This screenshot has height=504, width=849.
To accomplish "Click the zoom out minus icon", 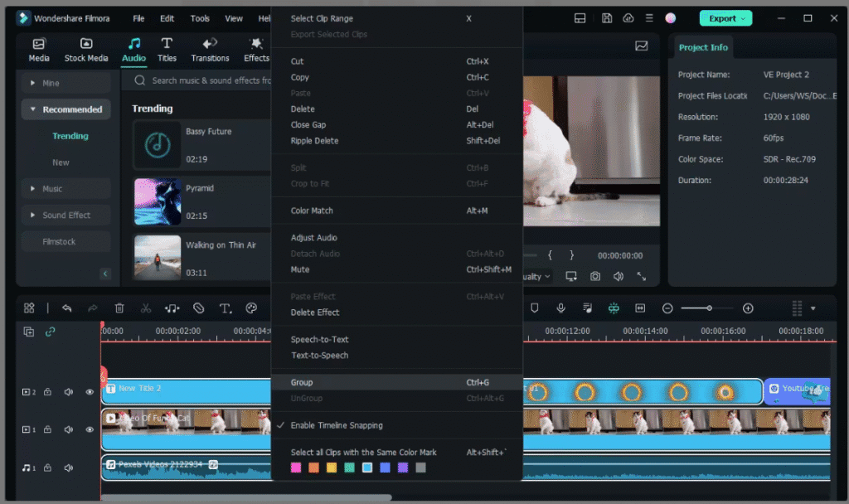I will pos(667,308).
